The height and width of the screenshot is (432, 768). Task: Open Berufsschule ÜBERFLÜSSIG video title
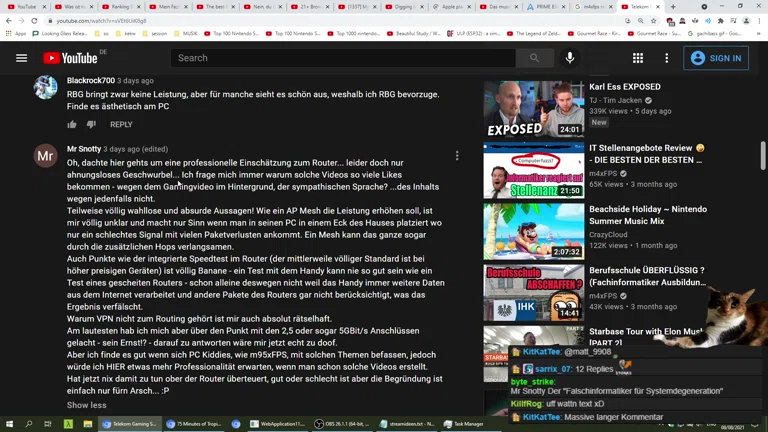(647, 276)
